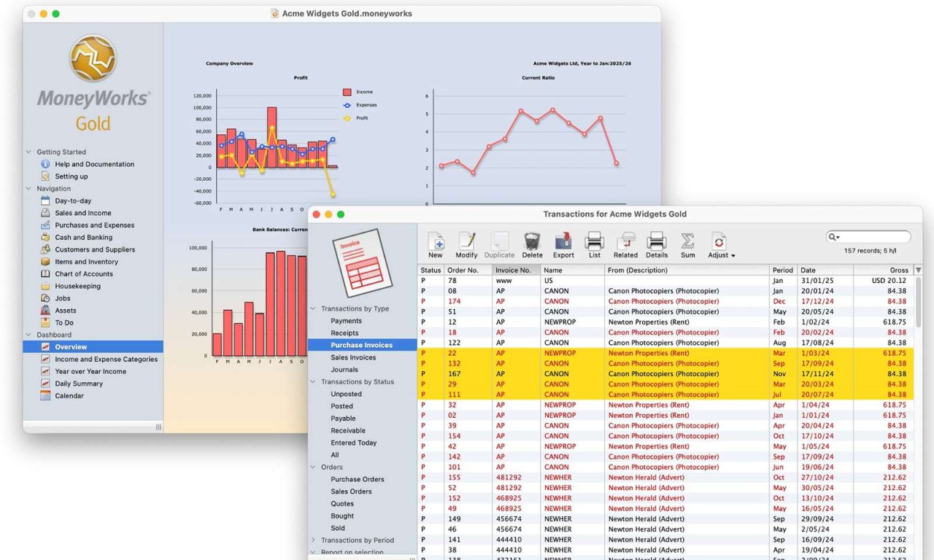Viewport: 934px width, 560px height.
Task: Collapse Transactions by Type group
Action: pyautogui.click(x=314, y=309)
